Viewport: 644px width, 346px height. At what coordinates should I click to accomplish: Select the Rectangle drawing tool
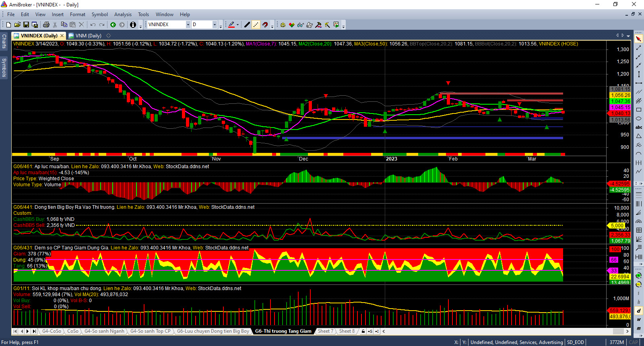(x=639, y=109)
